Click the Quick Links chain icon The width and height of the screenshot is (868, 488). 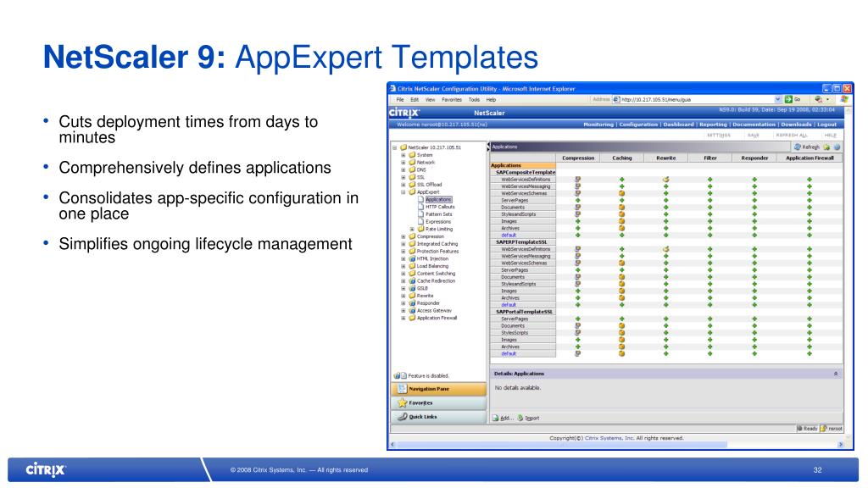pyautogui.click(x=403, y=417)
